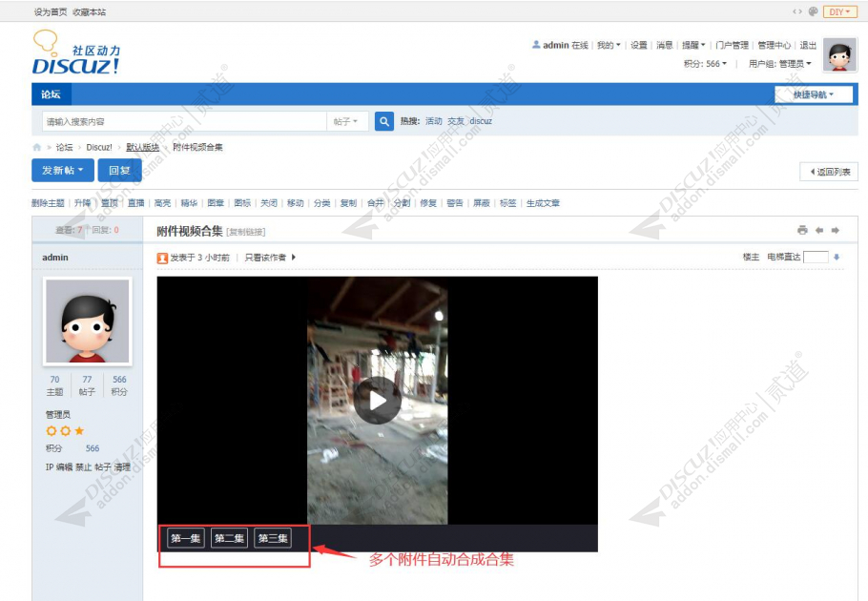Screen dimensions: 868x601
Task: Select the 论坛 navigation tab
Action: [51, 94]
